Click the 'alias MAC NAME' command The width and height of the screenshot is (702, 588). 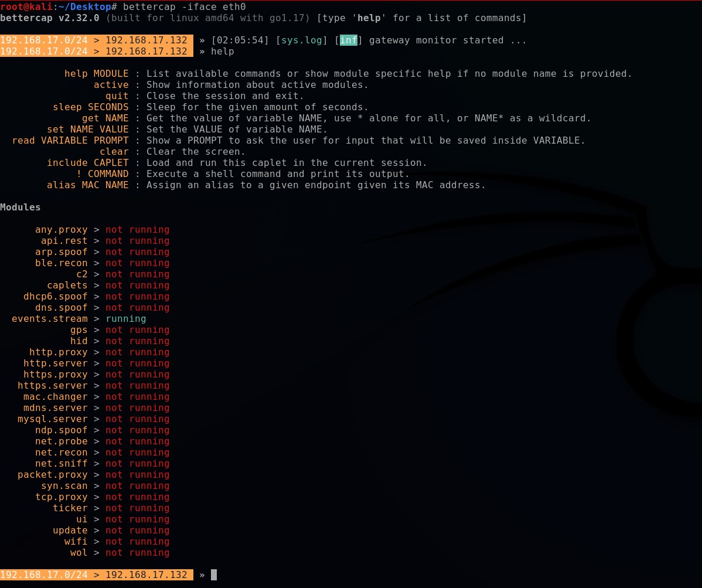[x=87, y=185]
